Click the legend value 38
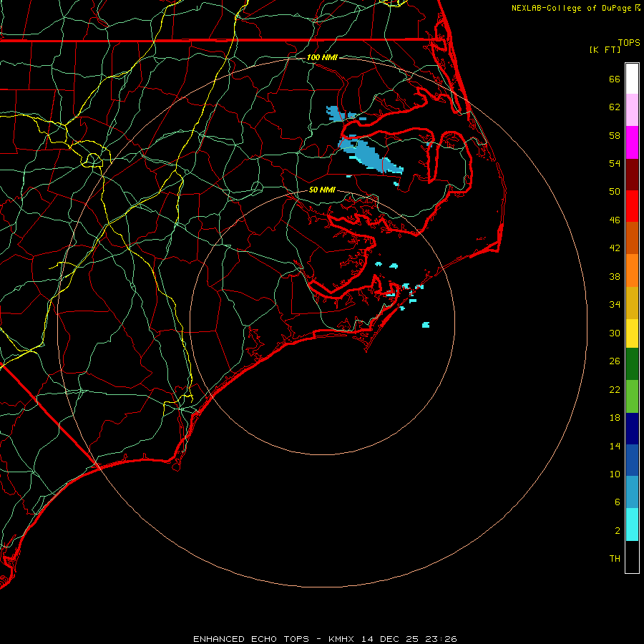Viewport: 644px width, 644px height. point(615,276)
